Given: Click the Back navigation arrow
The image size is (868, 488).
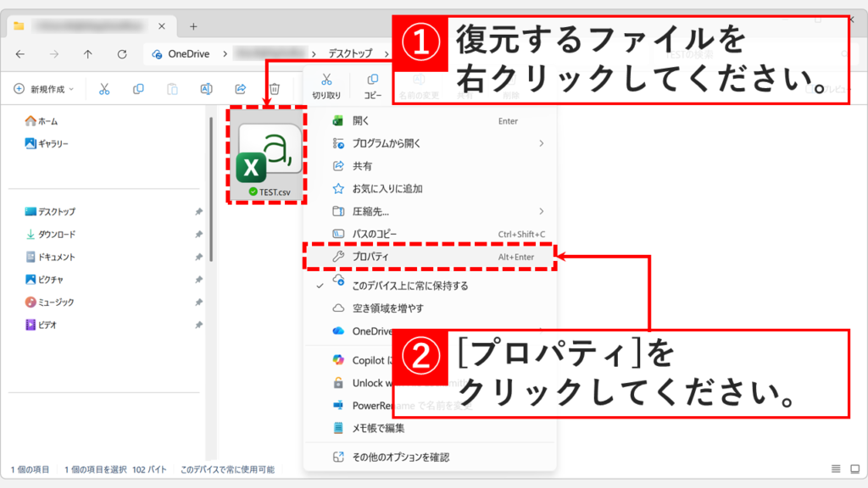Looking at the screenshot, I should [20, 53].
